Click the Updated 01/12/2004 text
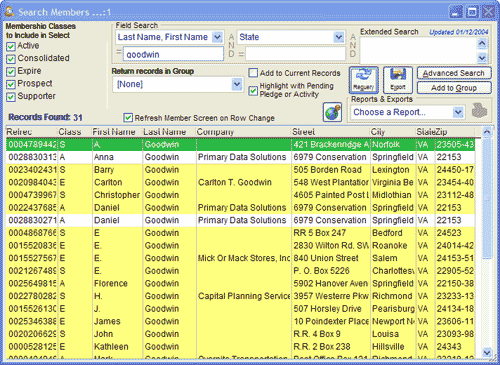 pyautogui.click(x=459, y=32)
